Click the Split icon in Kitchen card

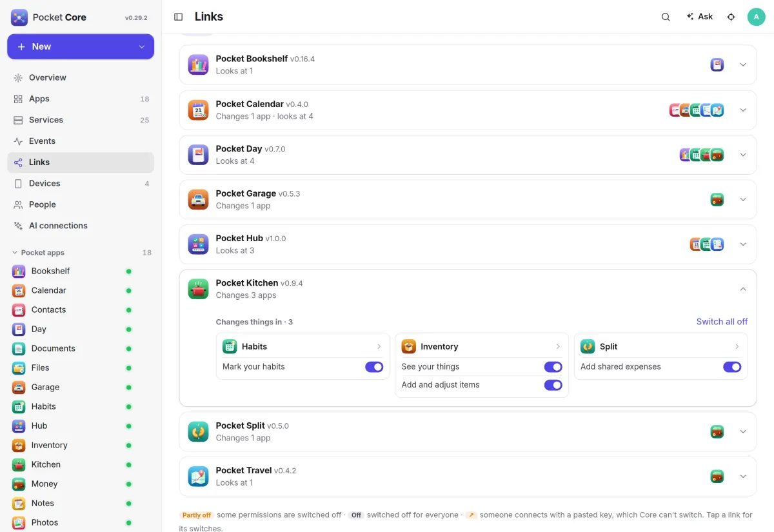588,346
